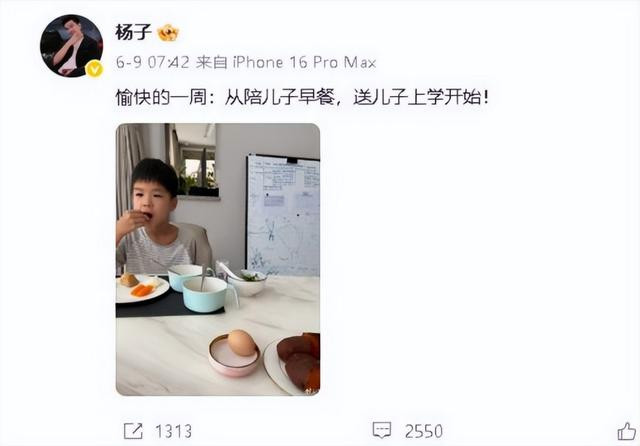Like the post with thumbs-up icon
Image resolution: width=640 pixels, height=446 pixels.
pos(627,431)
